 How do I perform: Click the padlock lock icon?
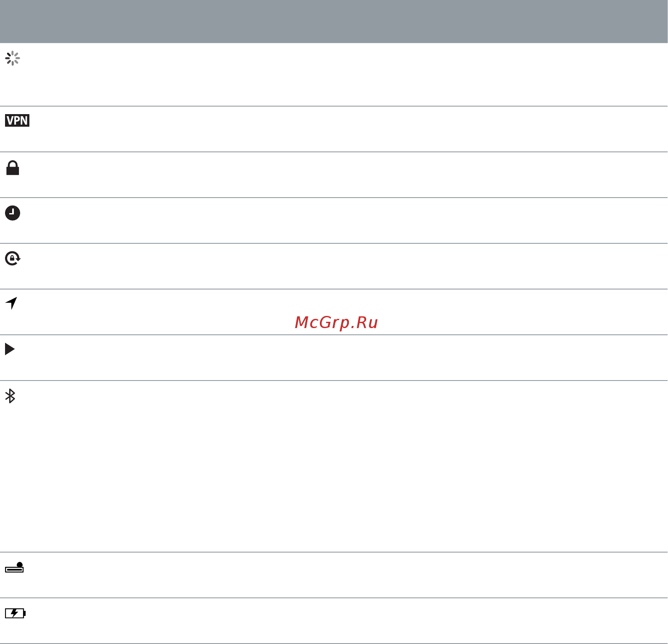coord(13,167)
